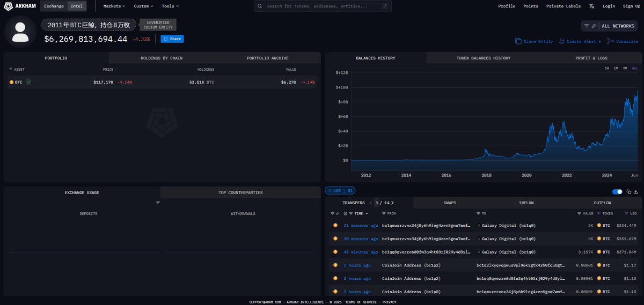Screen dimensions: 644x305
Task: Click the Bitcoin coin icon in 21 minutes ago row
Action: 335,225
